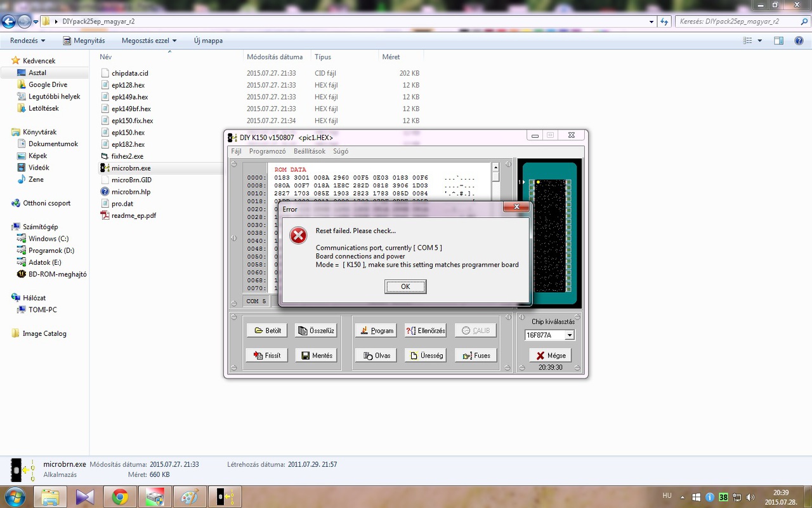
Task: Open Letöltések in the navigation pane
Action: point(43,108)
